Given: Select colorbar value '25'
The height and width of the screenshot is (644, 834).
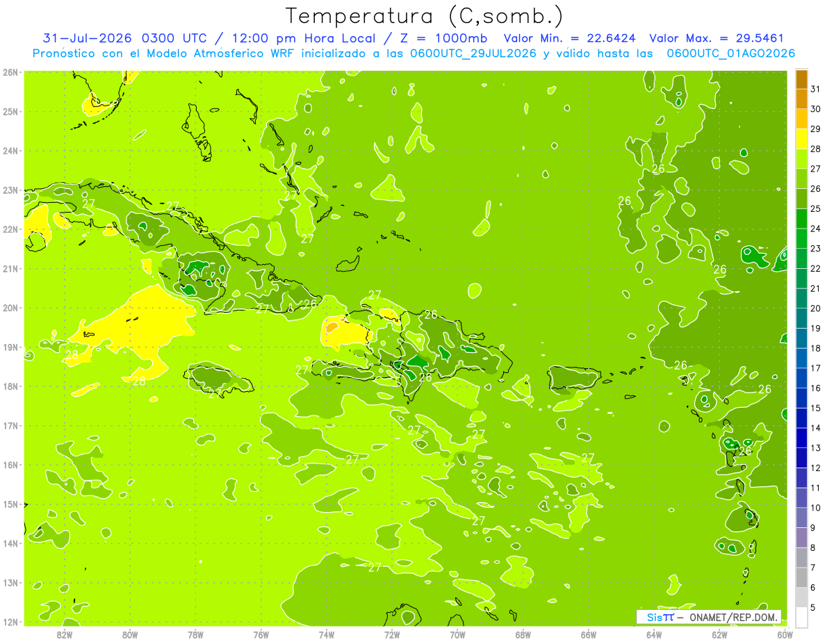Looking at the screenshot, I should [x=816, y=208].
